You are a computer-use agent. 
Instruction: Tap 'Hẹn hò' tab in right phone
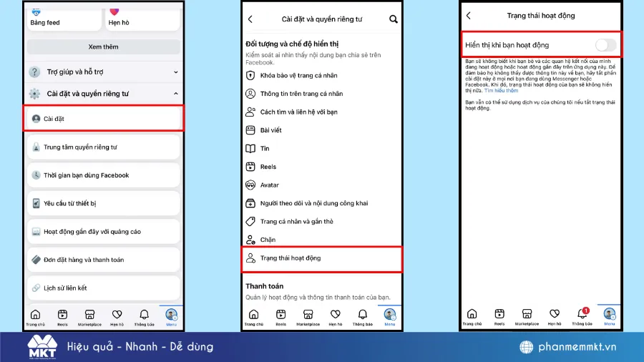coord(555,316)
